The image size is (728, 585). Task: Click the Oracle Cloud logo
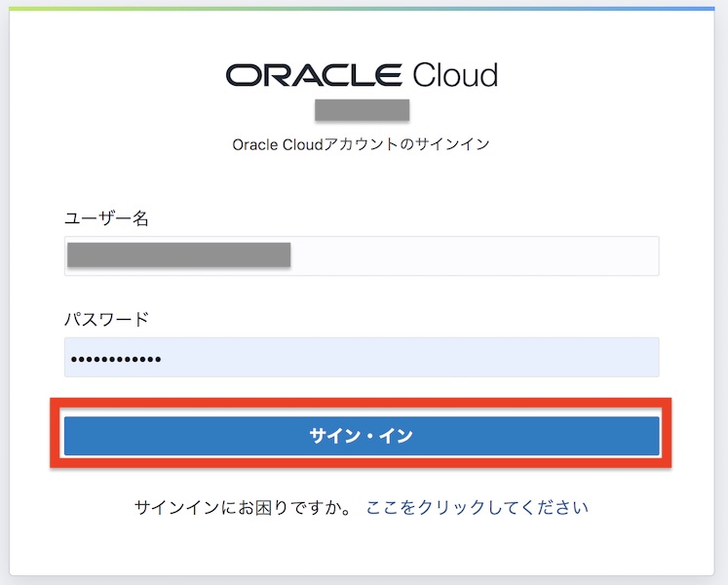(x=362, y=75)
